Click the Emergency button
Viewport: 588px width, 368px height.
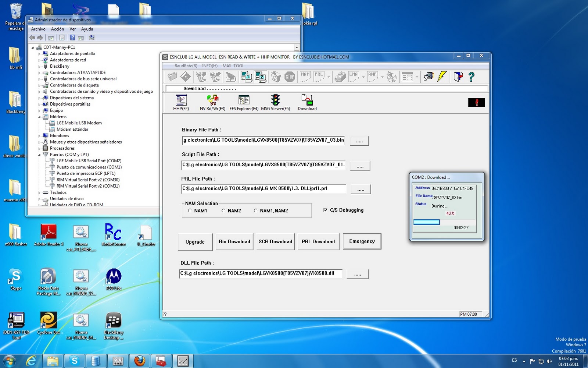[x=362, y=241]
